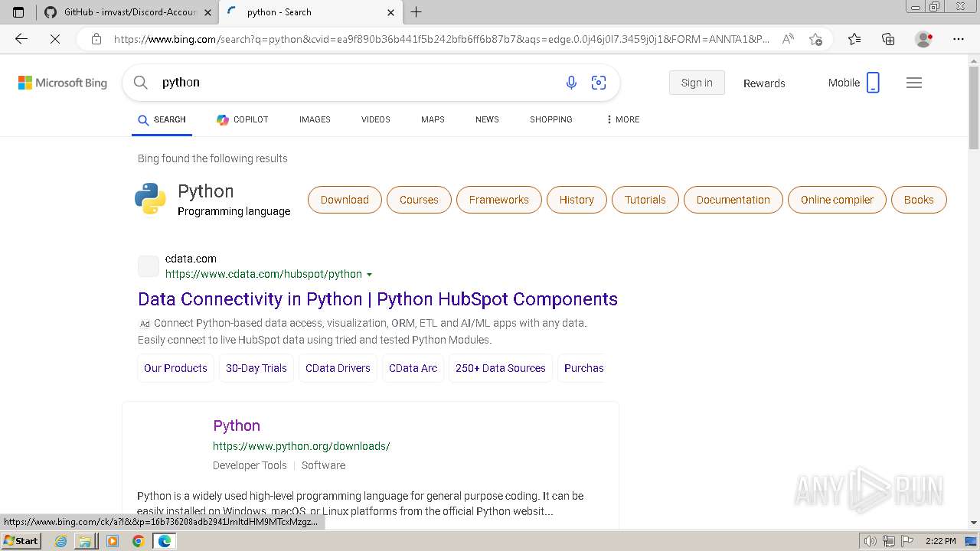980x551 pixels.
Task: Click CData Drivers sitelink
Action: [338, 368]
